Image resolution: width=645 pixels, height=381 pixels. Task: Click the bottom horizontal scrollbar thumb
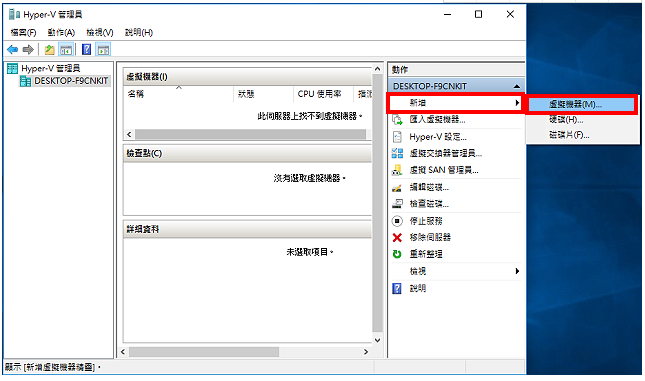204,352
